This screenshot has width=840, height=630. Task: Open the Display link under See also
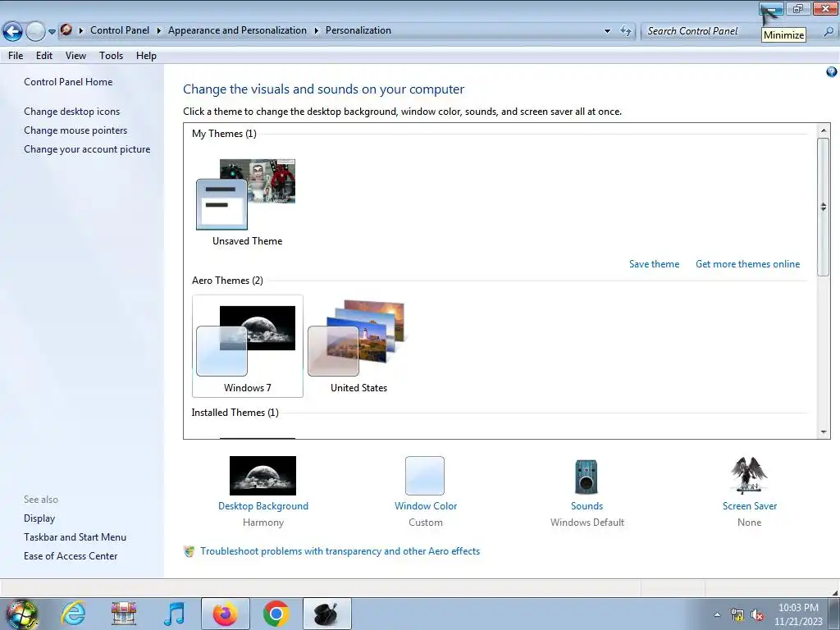point(39,518)
